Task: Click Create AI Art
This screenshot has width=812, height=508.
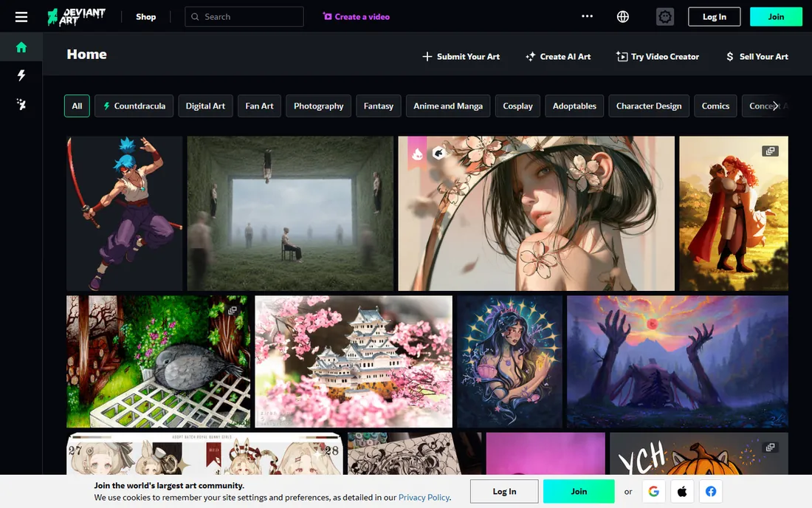Action: click(x=558, y=56)
